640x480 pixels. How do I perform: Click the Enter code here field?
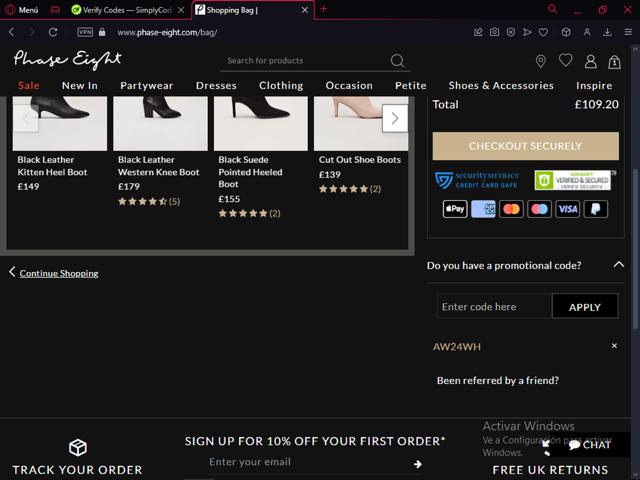[494, 307]
